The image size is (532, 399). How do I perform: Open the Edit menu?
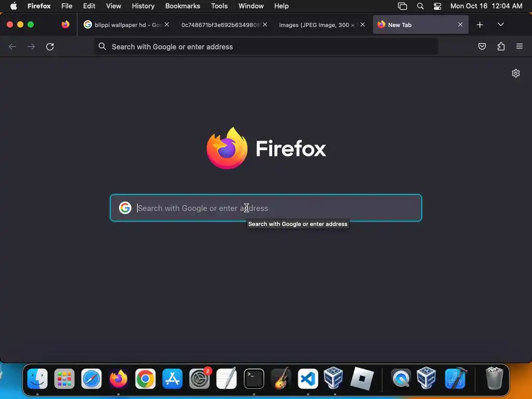point(89,6)
